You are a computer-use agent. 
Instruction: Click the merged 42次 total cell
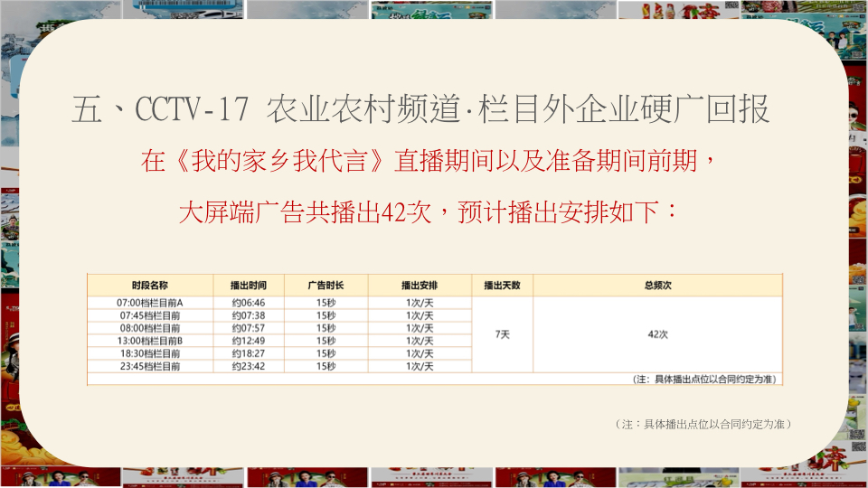click(657, 334)
